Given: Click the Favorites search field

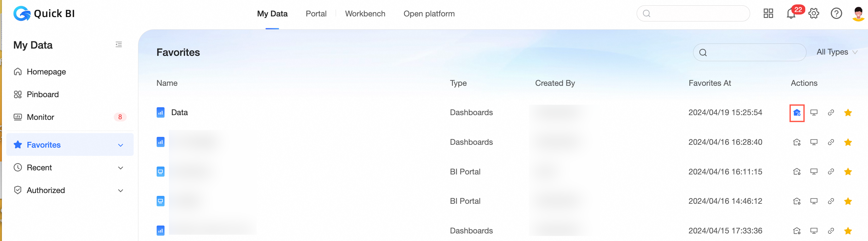Looking at the screenshot, I should (749, 52).
